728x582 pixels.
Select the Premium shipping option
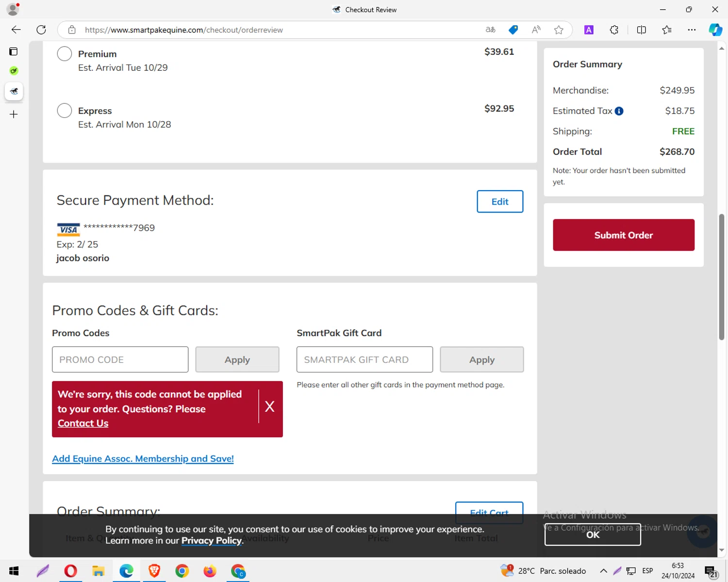(x=65, y=53)
